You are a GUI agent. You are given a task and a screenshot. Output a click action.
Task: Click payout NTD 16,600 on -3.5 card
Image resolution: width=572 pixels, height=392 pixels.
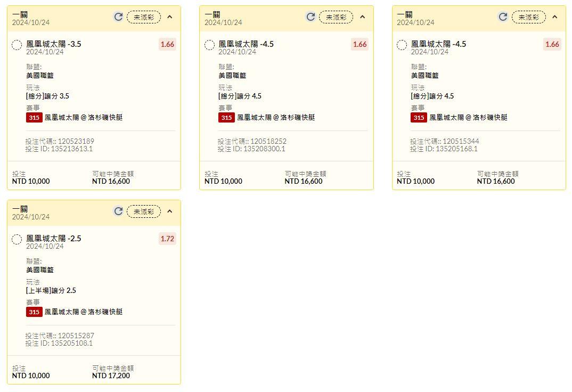[111, 181]
